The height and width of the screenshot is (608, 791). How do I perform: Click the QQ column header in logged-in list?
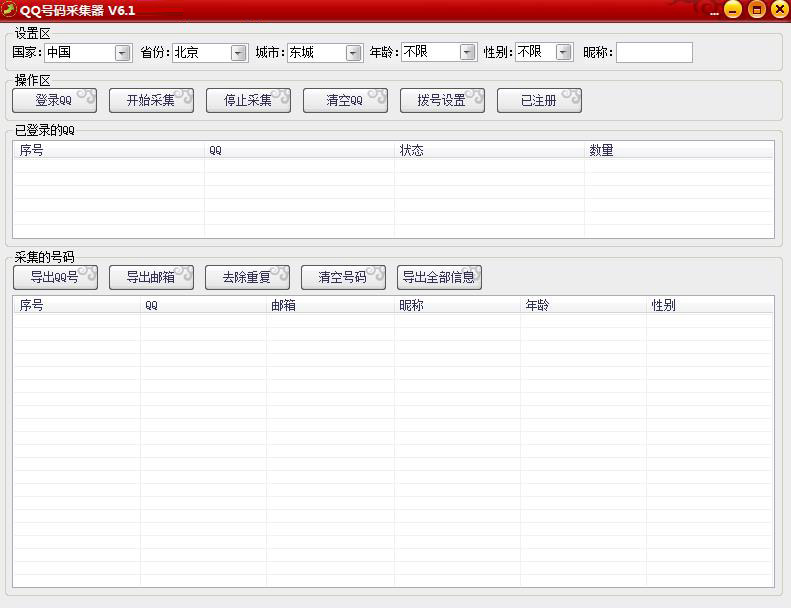299,150
